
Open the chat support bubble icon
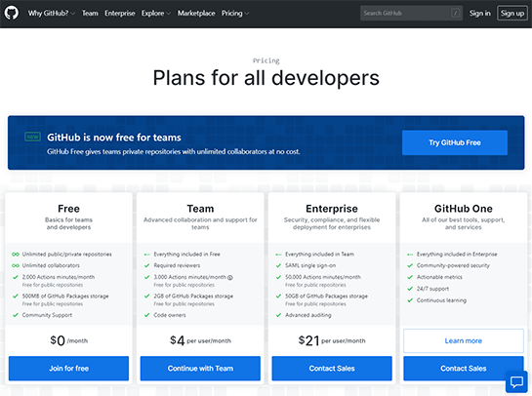516,382
